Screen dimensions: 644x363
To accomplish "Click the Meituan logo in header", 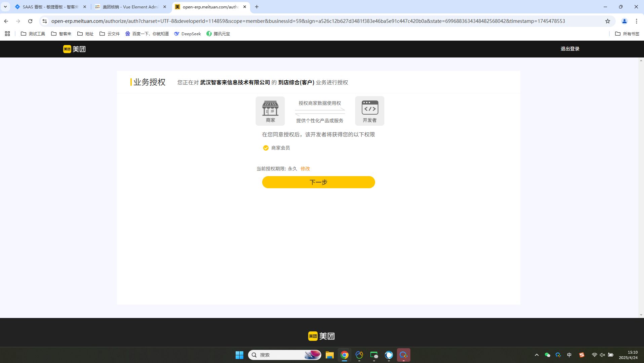I will pos(74,49).
